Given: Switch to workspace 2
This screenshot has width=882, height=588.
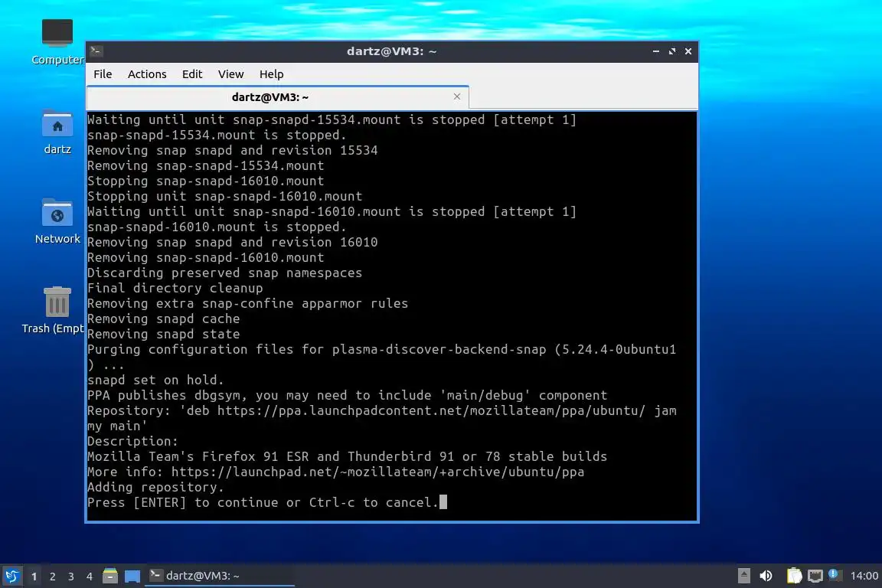Looking at the screenshot, I should pos(52,577).
